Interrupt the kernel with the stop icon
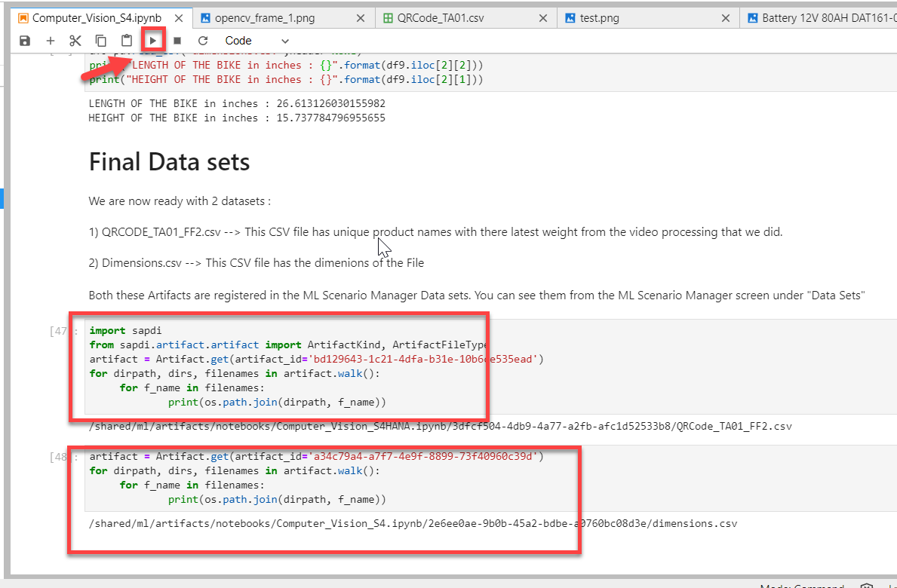Viewport: 897px width, 588px height. point(177,41)
